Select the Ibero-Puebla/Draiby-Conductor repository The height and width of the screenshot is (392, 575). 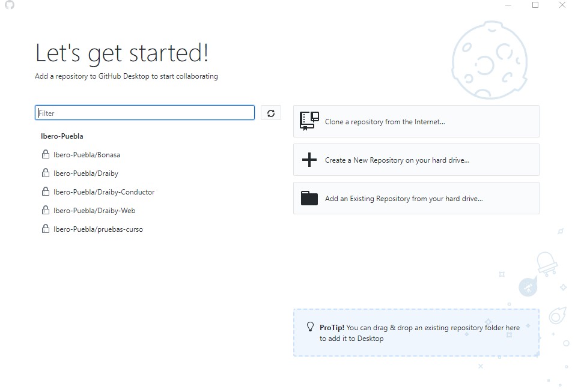coord(157,192)
